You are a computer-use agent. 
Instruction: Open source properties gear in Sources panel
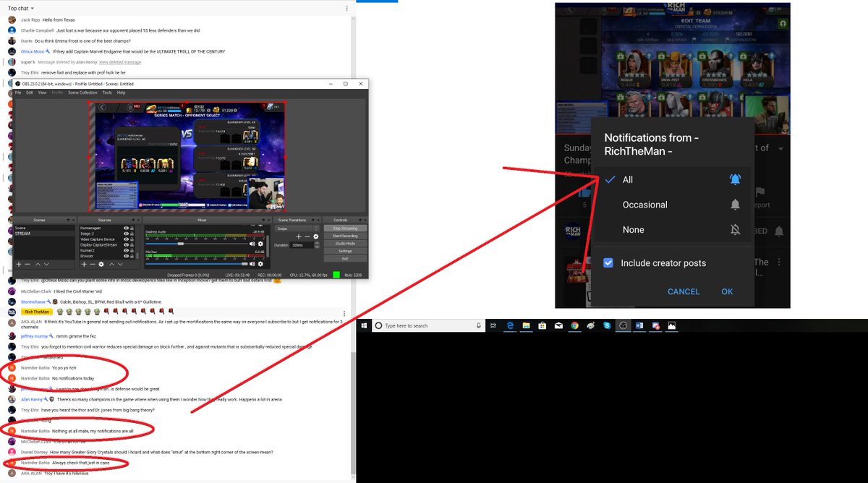coord(101,264)
